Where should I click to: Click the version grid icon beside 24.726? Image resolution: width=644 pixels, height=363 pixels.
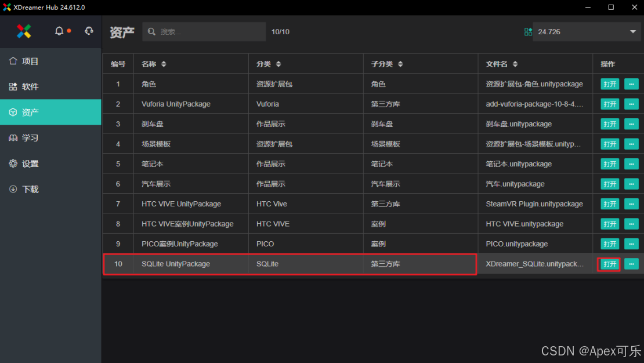[x=528, y=32]
